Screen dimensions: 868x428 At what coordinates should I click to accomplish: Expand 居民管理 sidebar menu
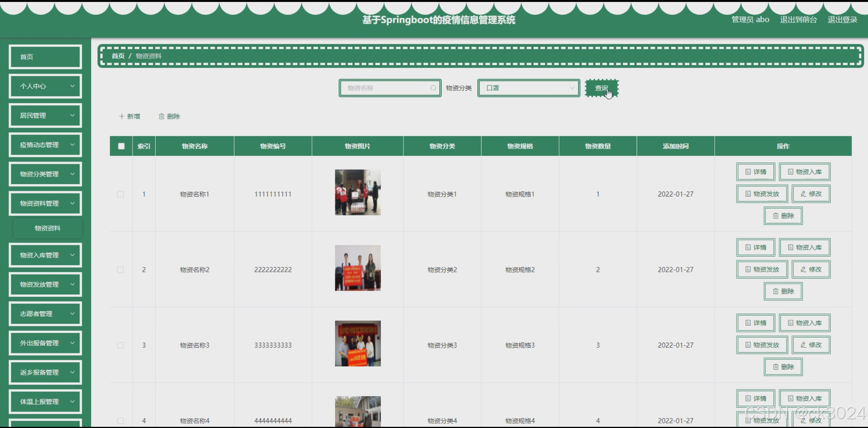(x=45, y=115)
